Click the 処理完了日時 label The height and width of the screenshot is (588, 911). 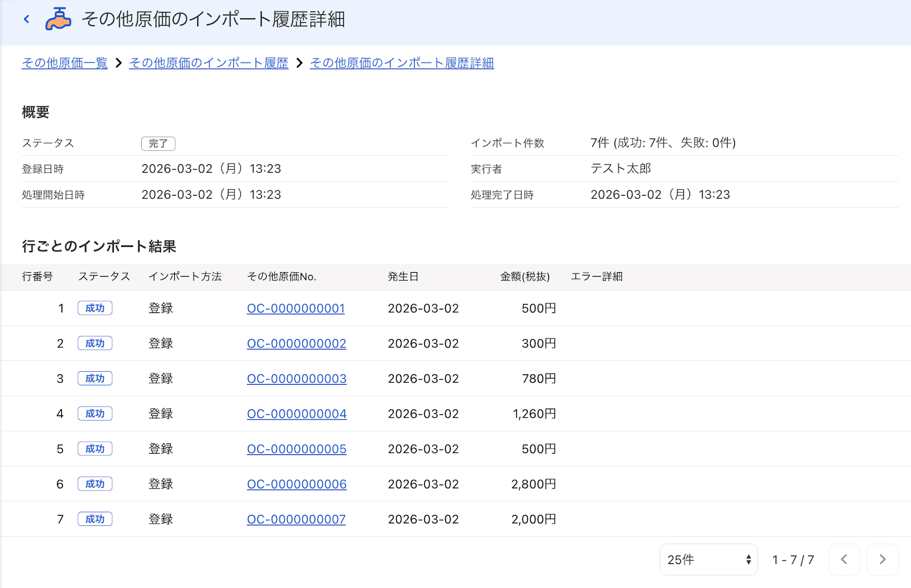(502, 195)
